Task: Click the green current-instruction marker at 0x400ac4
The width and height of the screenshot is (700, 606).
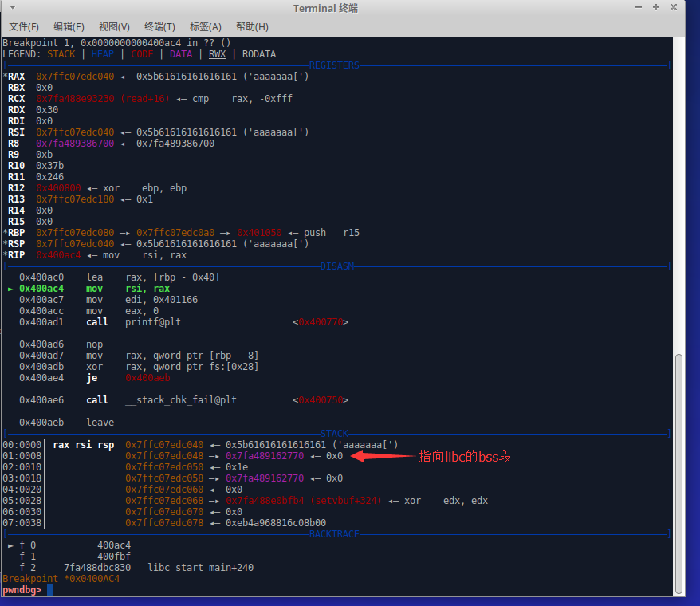Action: (10, 289)
